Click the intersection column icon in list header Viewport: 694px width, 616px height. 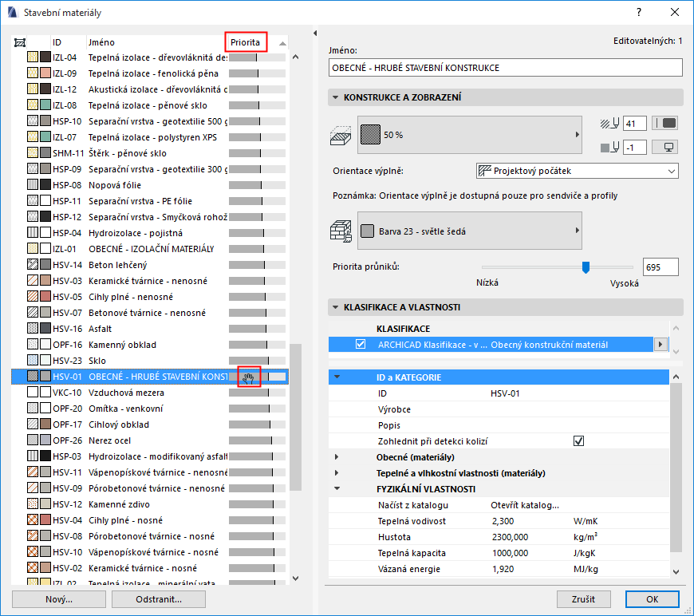20,42
